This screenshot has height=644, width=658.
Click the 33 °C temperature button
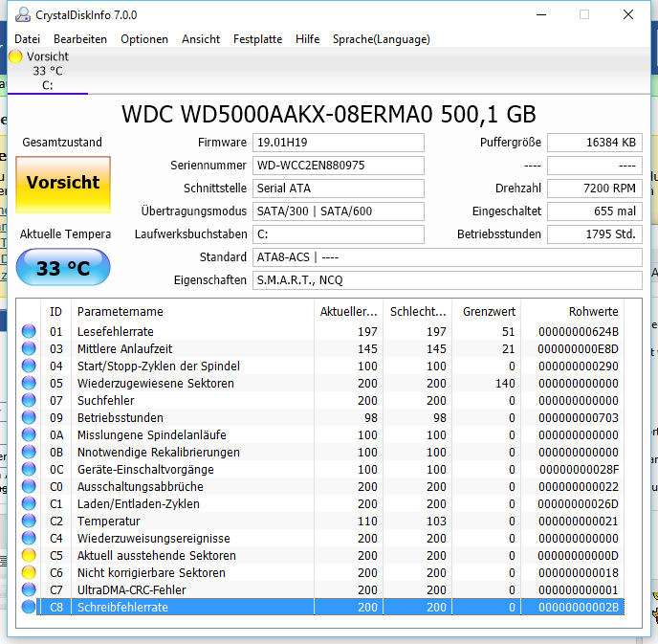tap(63, 267)
